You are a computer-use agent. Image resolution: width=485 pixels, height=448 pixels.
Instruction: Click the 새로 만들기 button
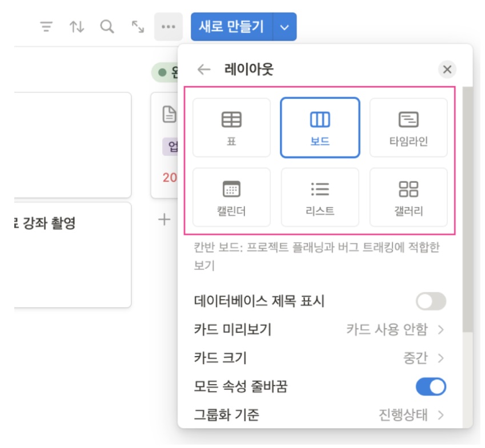click(232, 27)
